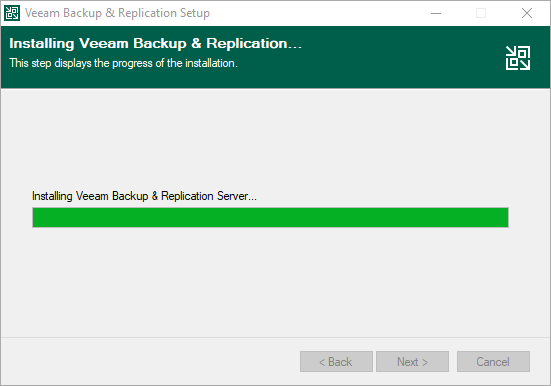Click the empty gray area below the progress bar
This screenshot has height=386, width=551.
point(275,281)
